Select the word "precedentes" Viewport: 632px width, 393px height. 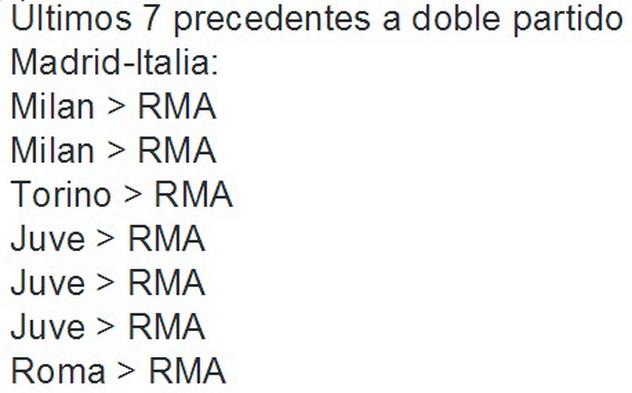272,20
